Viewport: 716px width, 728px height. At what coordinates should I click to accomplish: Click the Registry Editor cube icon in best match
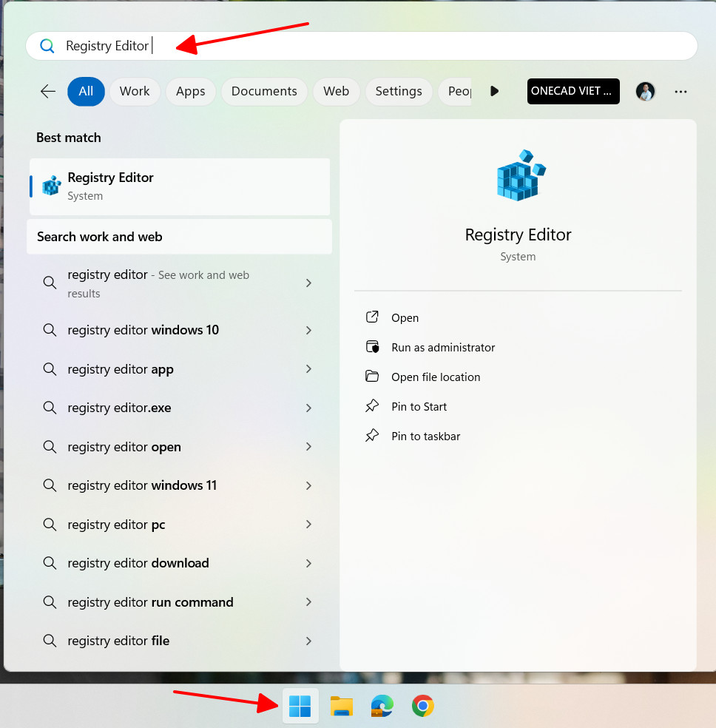point(52,186)
